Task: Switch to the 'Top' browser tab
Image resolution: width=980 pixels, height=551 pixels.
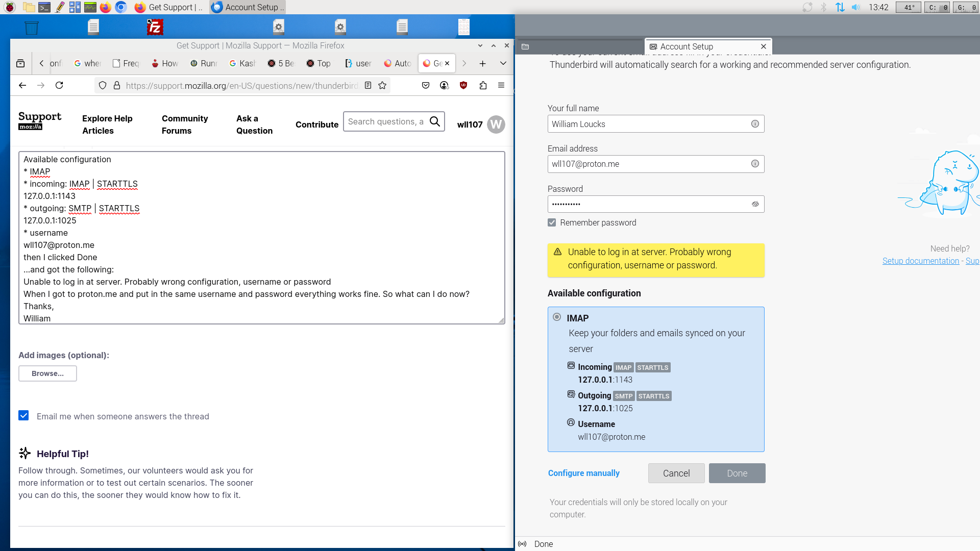Action: coord(319,63)
